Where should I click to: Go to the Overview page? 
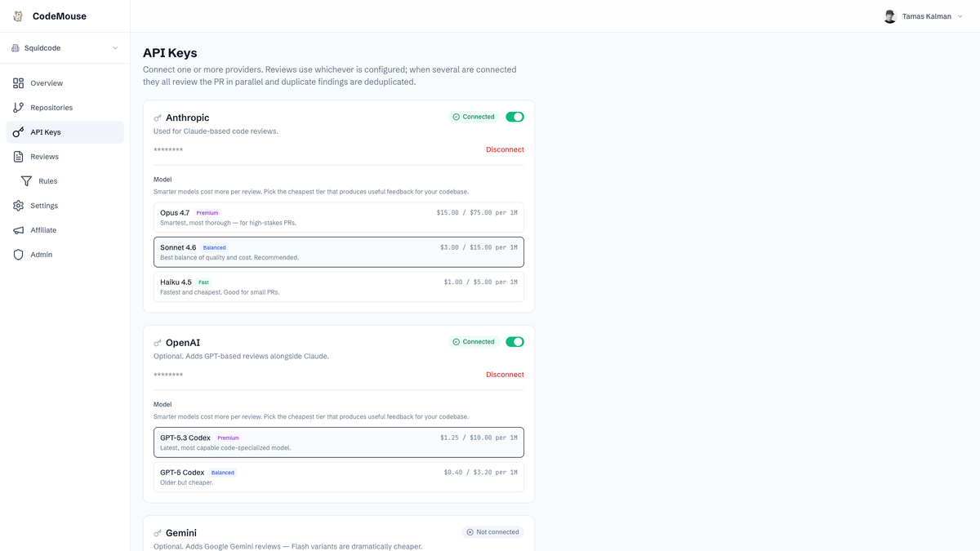(65, 83)
